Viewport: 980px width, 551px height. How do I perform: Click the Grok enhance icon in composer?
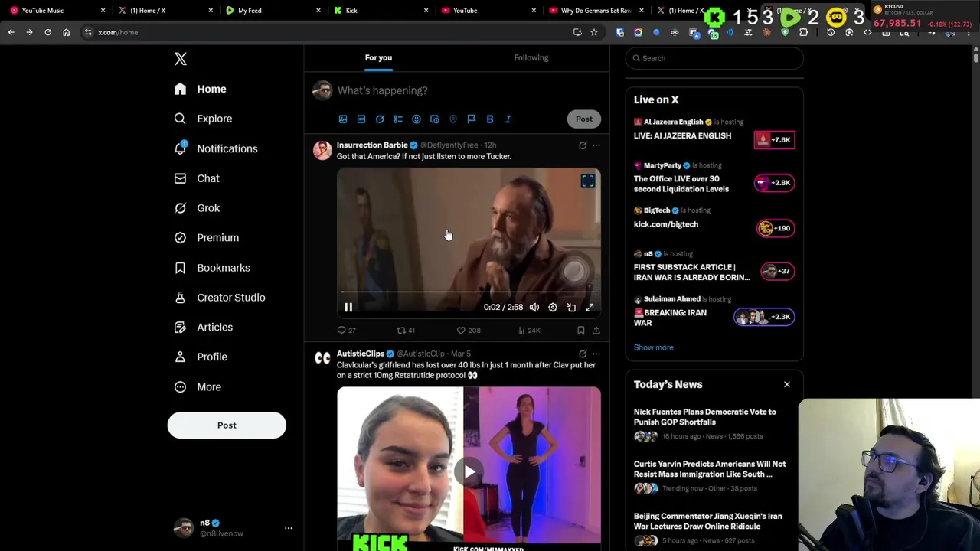coord(380,119)
